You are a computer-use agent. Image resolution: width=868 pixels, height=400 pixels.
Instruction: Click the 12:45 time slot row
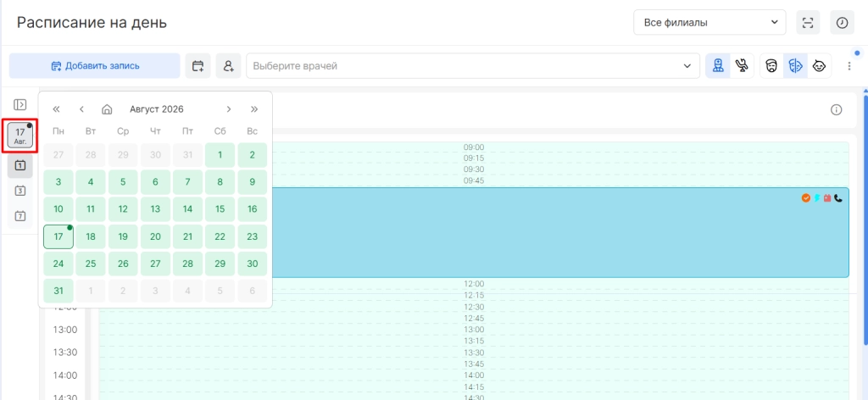point(474,318)
